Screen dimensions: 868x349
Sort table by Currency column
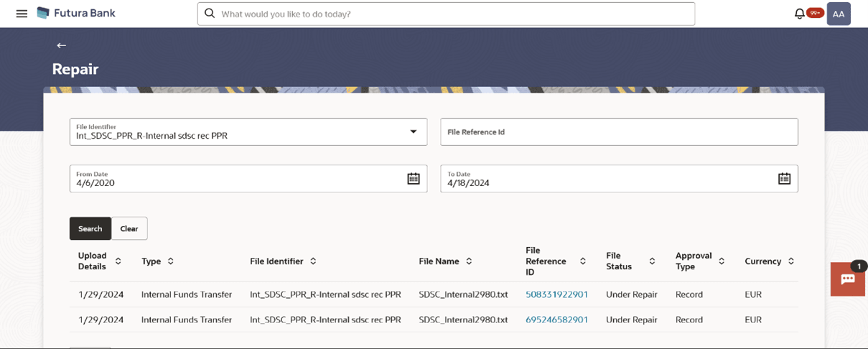click(x=791, y=261)
